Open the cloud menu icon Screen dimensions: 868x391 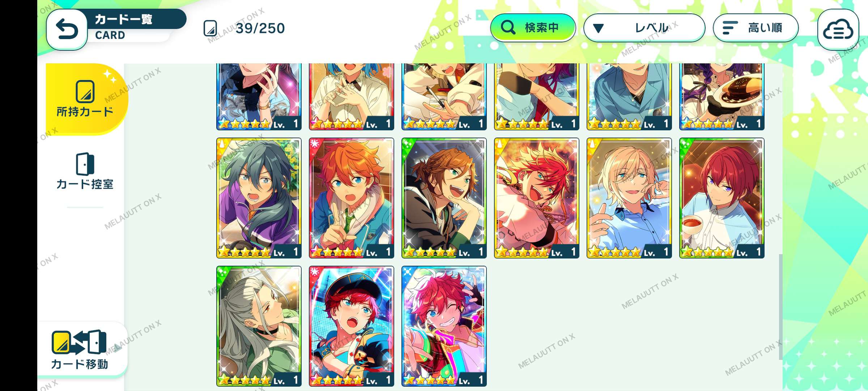(838, 29)
